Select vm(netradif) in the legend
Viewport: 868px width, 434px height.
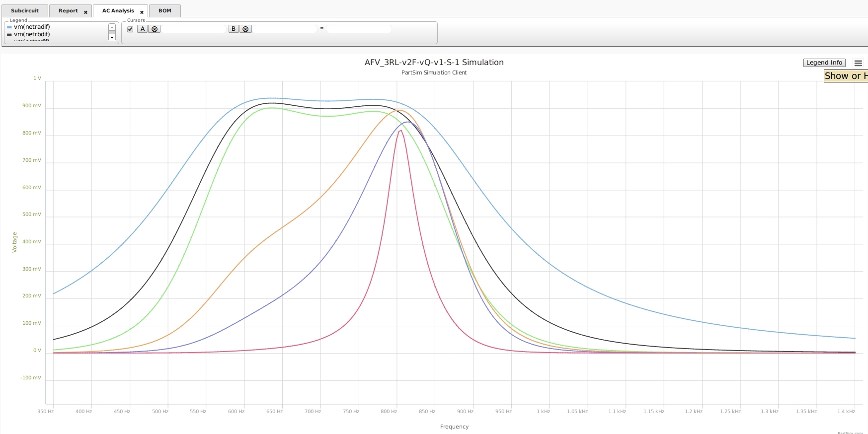(32, 27)
